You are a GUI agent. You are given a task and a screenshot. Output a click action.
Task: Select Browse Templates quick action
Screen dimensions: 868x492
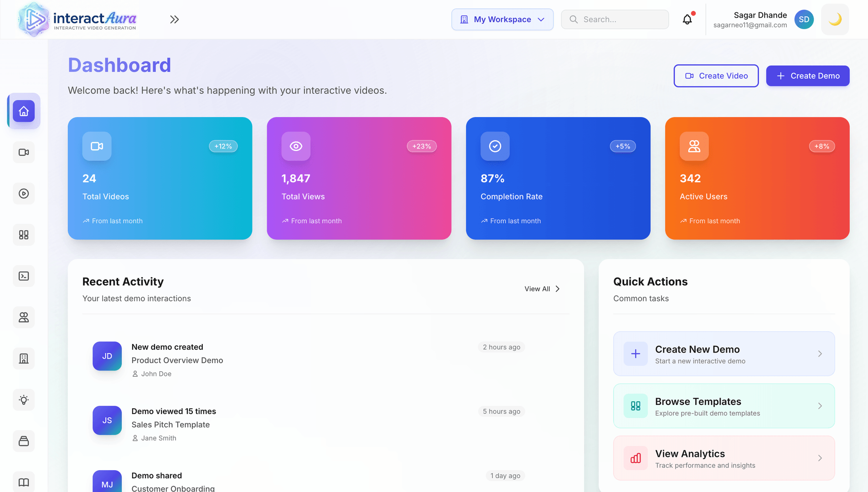coord(724,406)
